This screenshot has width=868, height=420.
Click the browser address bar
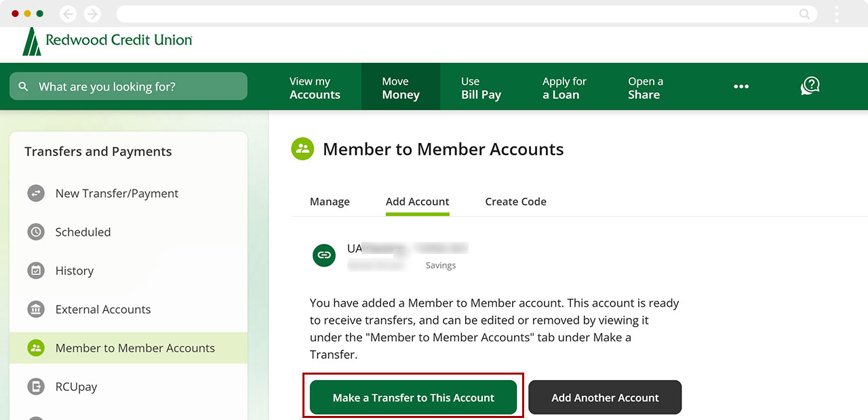467,14
